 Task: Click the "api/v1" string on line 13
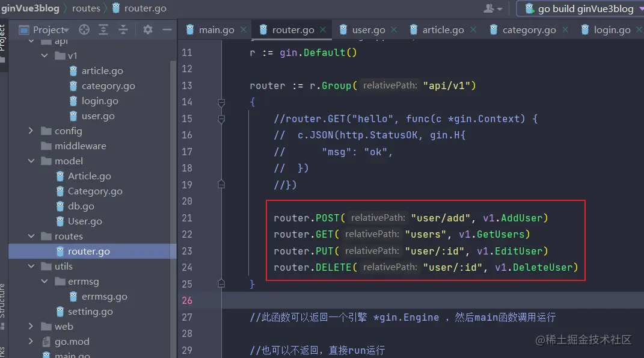click(x=446, y=85)
